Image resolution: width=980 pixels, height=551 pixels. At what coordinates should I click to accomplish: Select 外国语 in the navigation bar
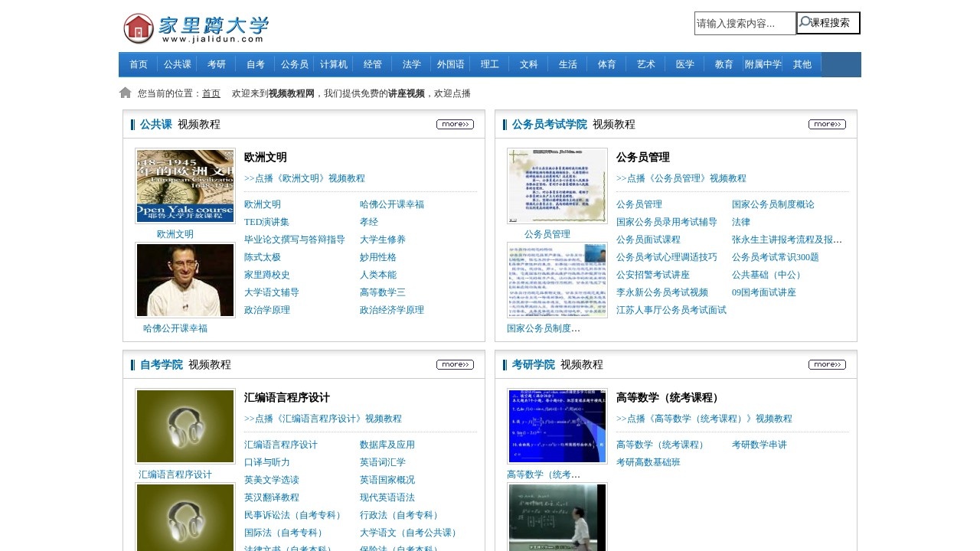(451, 64)
